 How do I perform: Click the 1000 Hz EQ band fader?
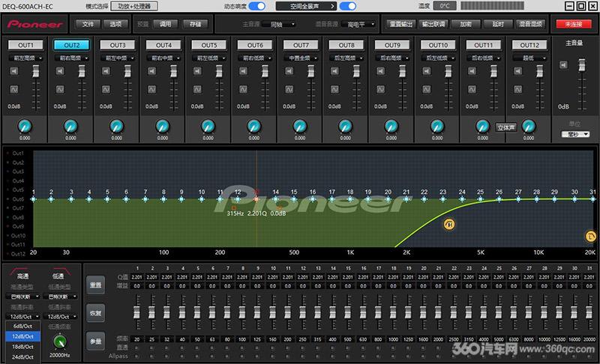click(393, 312)
